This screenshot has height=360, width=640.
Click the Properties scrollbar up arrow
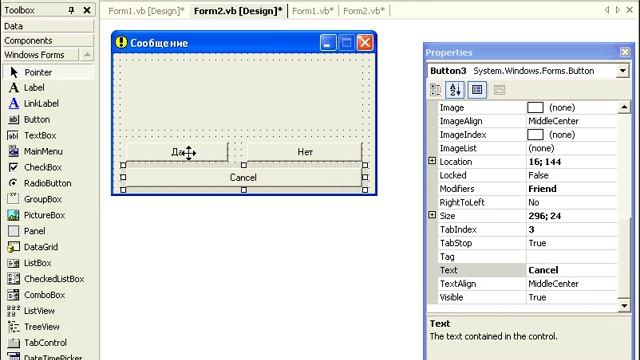click(624, 107)
